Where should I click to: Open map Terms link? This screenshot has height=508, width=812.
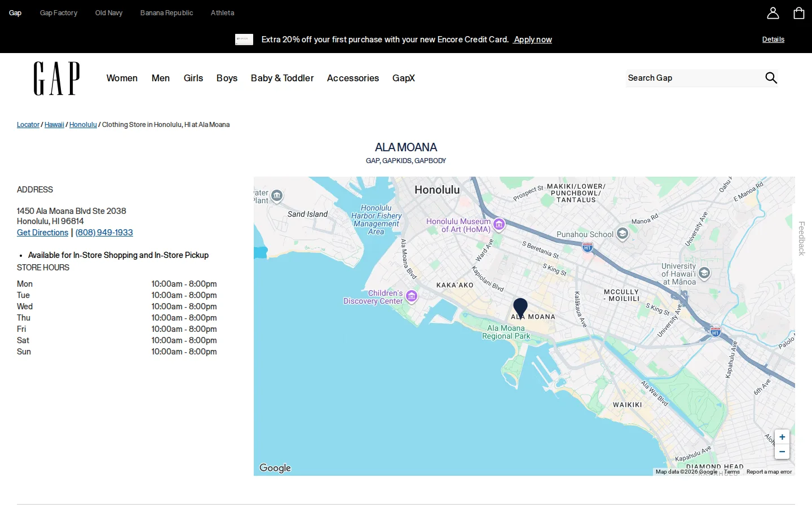tap(732, 472)
